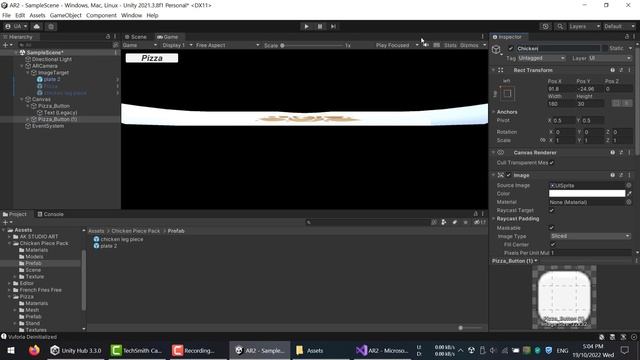Open the Window menu
Viewport: 640px width, 360px height.
pyautogui.click(x=131, y=16)
